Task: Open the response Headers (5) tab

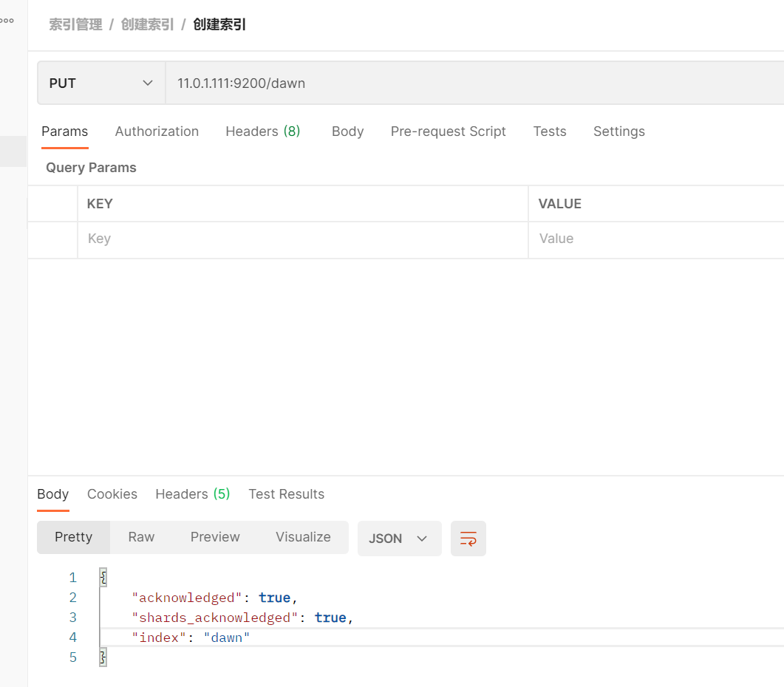Action: point(193,494)
